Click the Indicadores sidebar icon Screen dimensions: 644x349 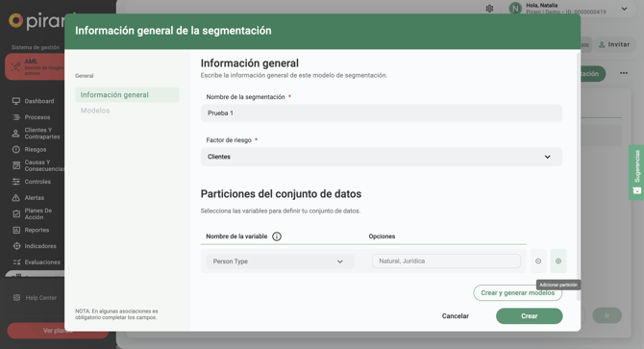(x=16, y=246)
